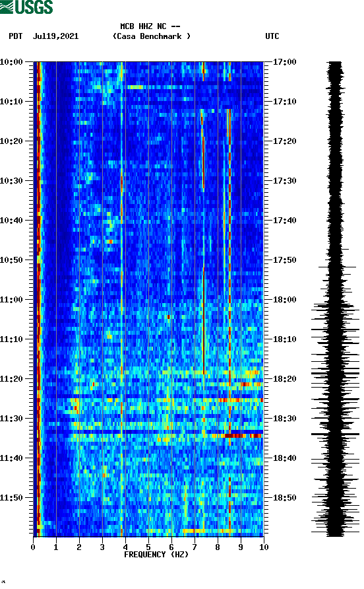Click the '9' frequency axis tick label
Image resolution: width=364 pixels, height=589 pixels.
(x=241, y=547)
